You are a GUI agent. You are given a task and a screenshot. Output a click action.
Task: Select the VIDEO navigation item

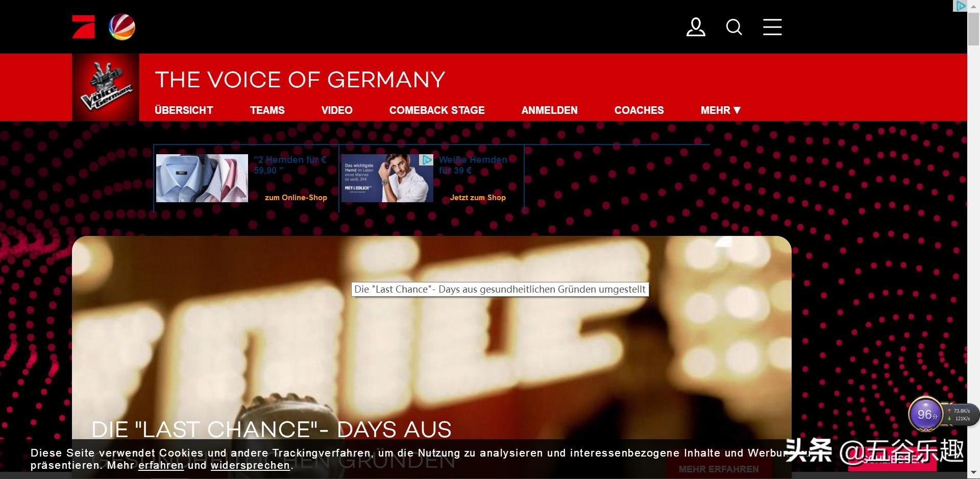[x=337, y=110]
